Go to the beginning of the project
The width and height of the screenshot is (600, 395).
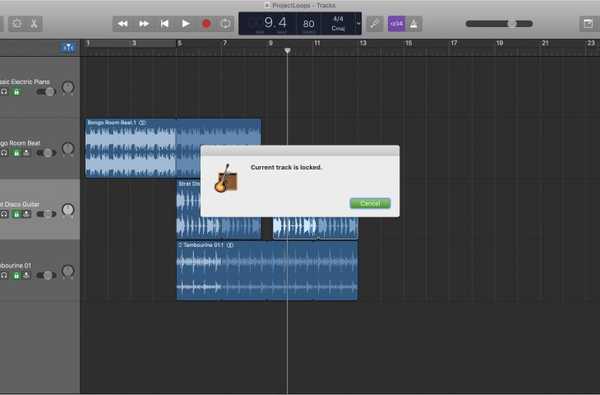tap(165, 24)
